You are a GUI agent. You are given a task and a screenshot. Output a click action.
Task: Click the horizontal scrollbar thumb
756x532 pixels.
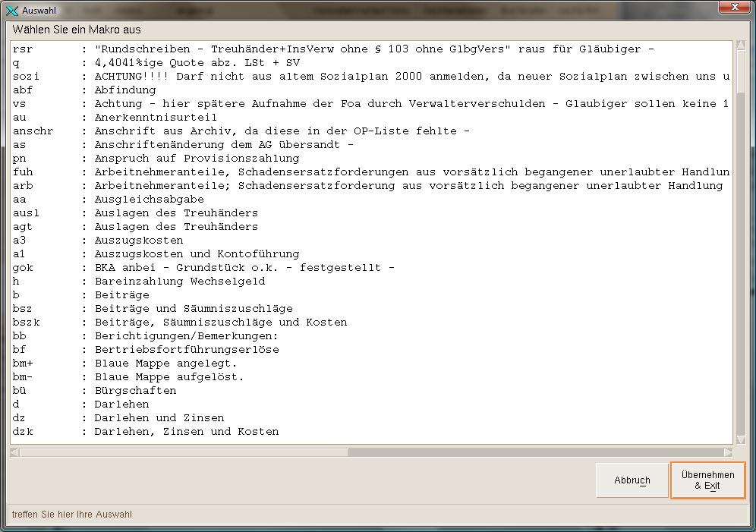point(184,452)
